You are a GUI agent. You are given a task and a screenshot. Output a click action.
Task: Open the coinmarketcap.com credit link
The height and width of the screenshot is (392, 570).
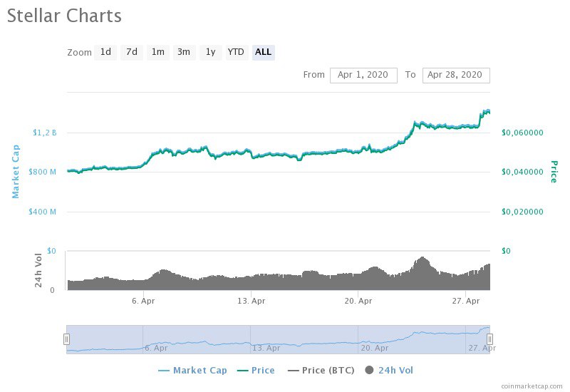(532, 386)
